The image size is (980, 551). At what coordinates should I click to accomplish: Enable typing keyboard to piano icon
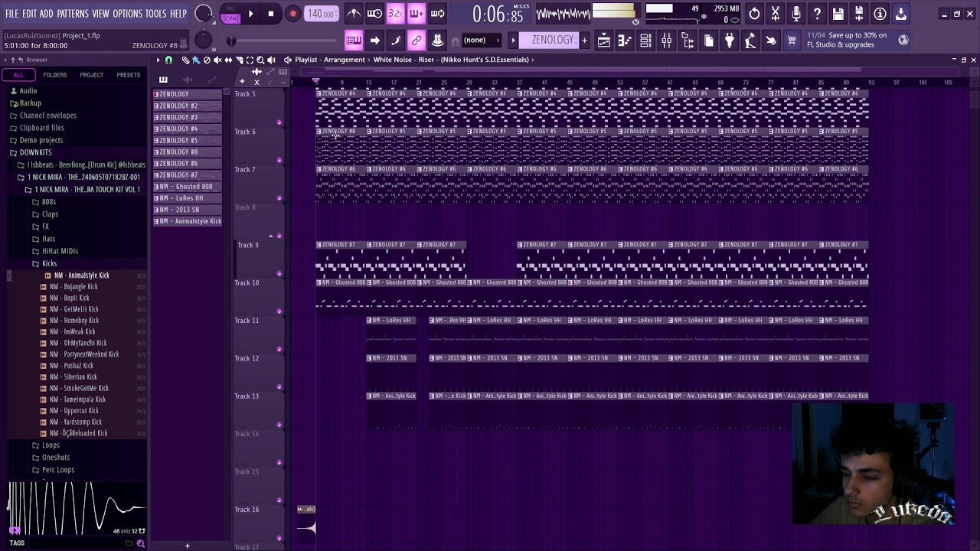[x=354, y=40]
